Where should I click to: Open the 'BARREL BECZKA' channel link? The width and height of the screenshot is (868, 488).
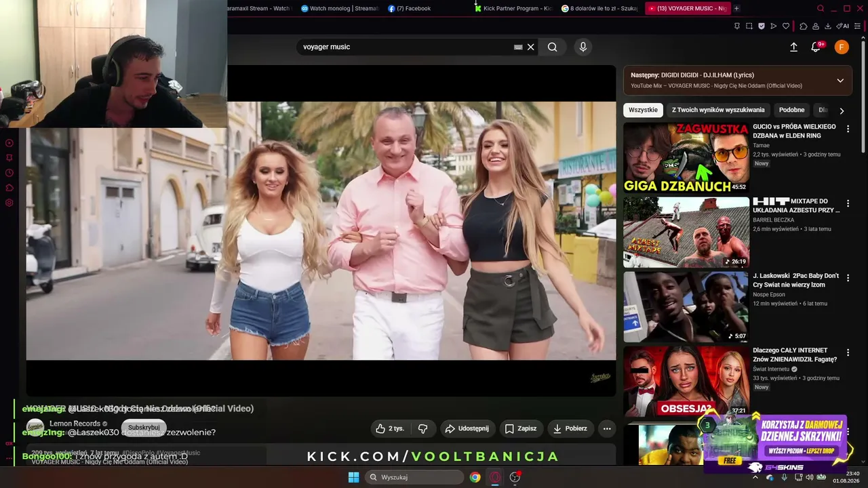pyautogui.click(x=774, y=220)
